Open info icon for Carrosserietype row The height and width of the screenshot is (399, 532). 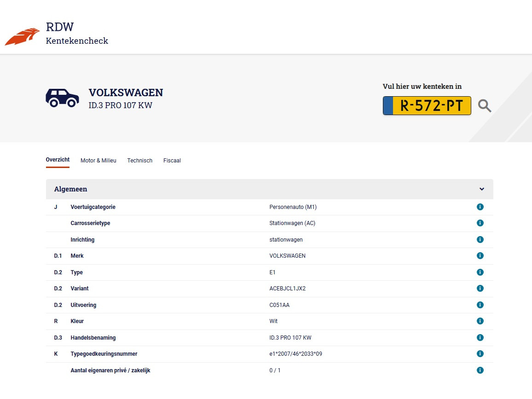[x=480, y=223]
